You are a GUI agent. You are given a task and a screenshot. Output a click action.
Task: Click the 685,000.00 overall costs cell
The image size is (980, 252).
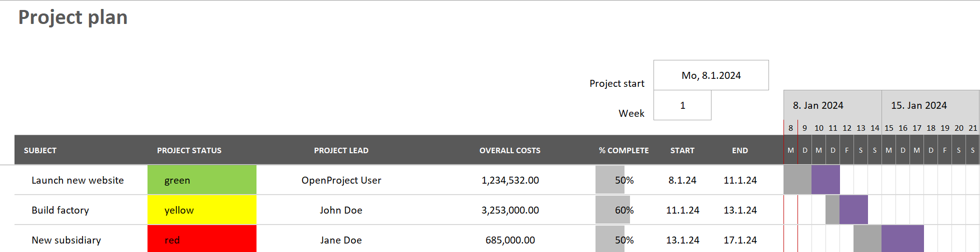tap(510, 240)
